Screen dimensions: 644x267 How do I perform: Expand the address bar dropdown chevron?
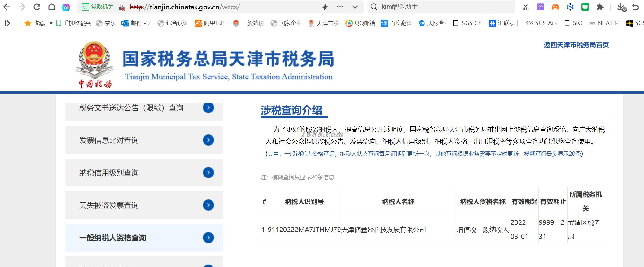355,7
